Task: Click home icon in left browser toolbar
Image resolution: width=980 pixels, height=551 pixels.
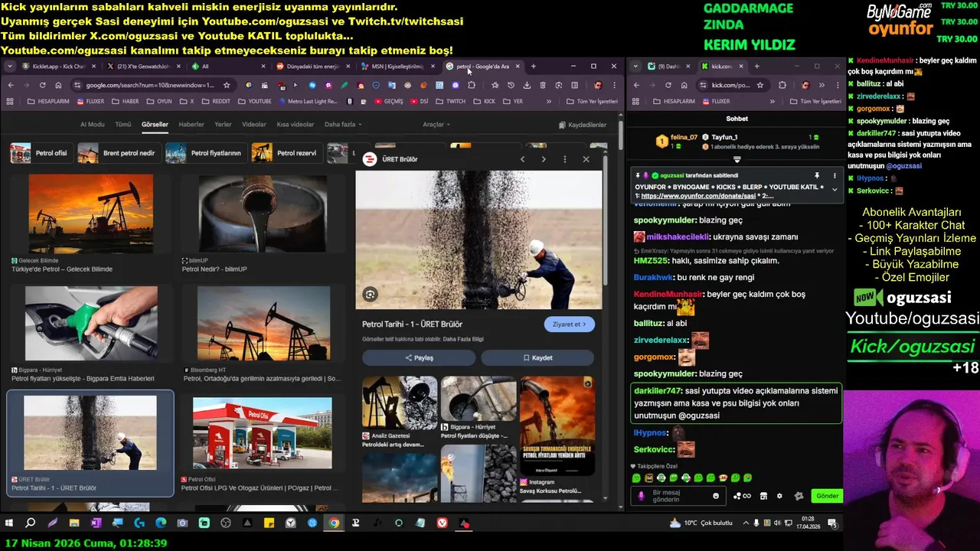Action: [x=58, y=85]
